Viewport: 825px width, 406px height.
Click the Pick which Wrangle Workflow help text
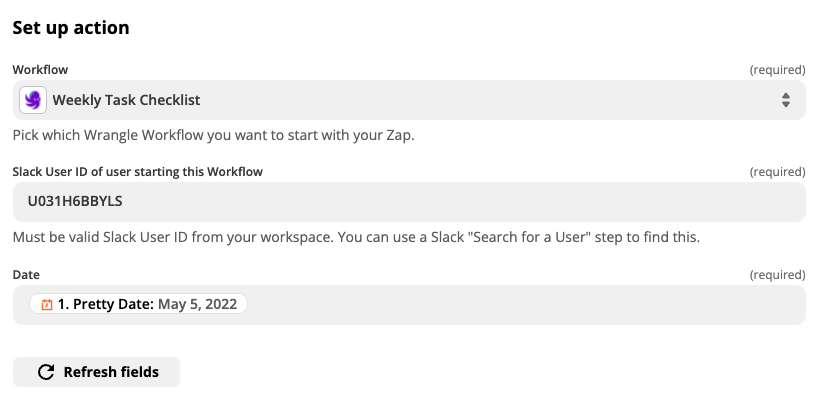click(214, 135)
